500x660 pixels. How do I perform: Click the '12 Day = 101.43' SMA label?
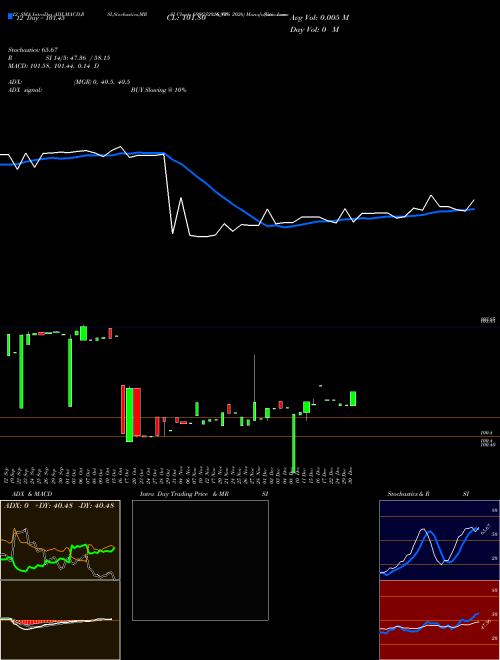click(x=40, y=18)
